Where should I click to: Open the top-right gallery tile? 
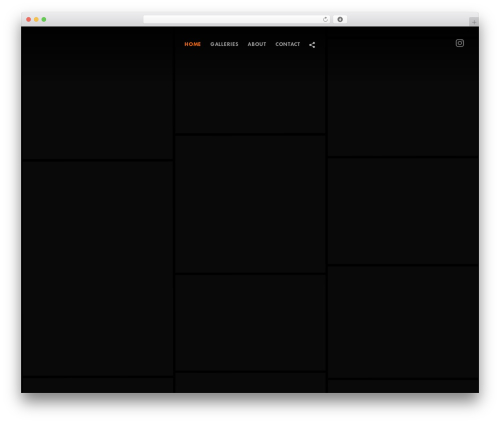click(x=403, y=97)
